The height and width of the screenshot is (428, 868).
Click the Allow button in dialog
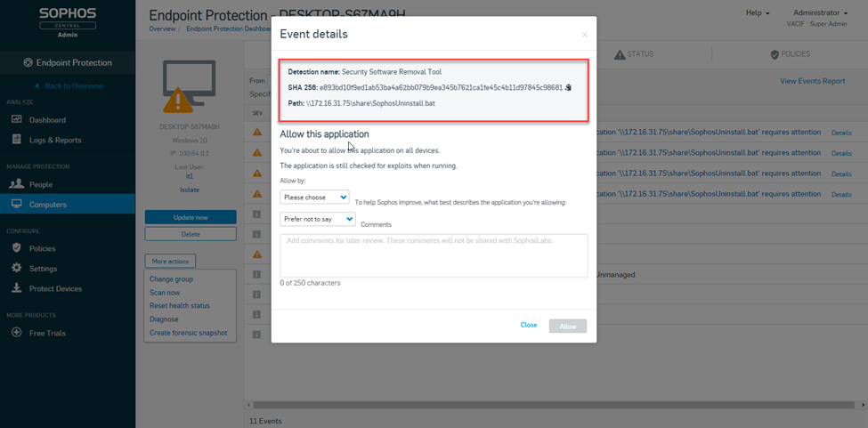568,327
